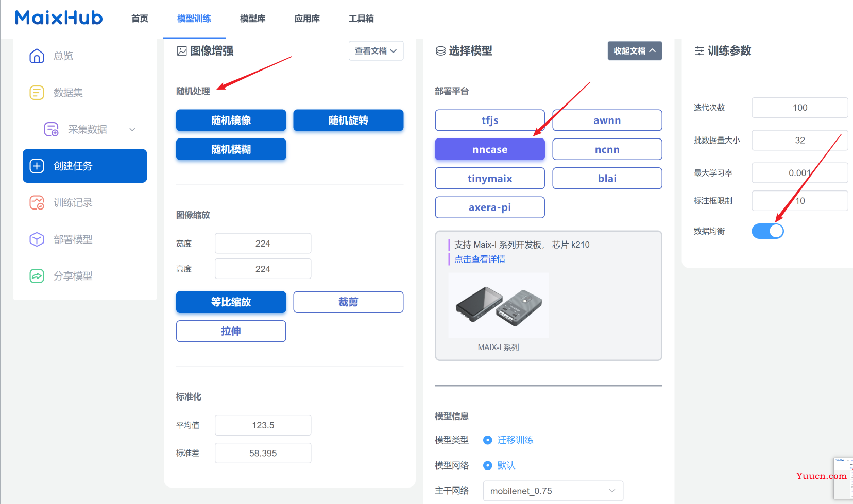Select the 迁移训练 radio button

pos(488,440)
